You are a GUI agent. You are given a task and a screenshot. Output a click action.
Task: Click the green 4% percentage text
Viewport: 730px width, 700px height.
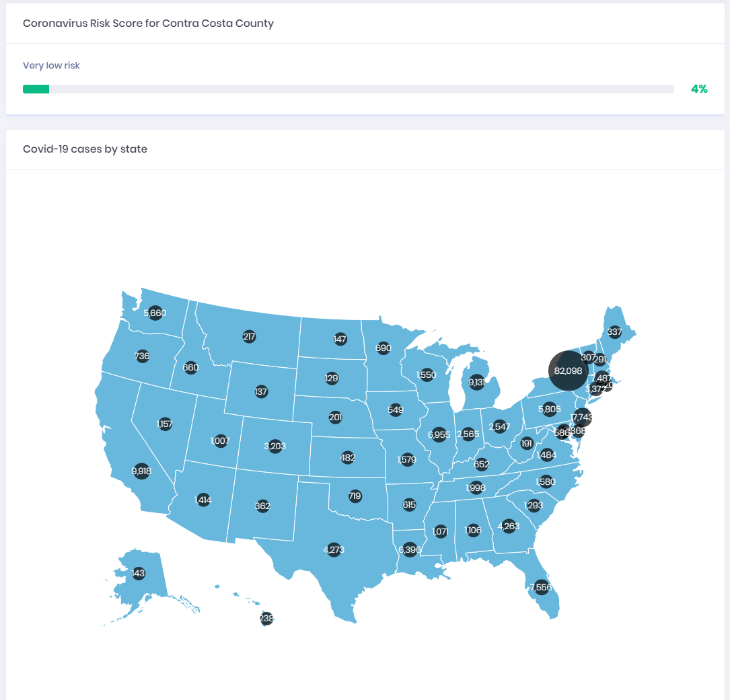point(700,88)
